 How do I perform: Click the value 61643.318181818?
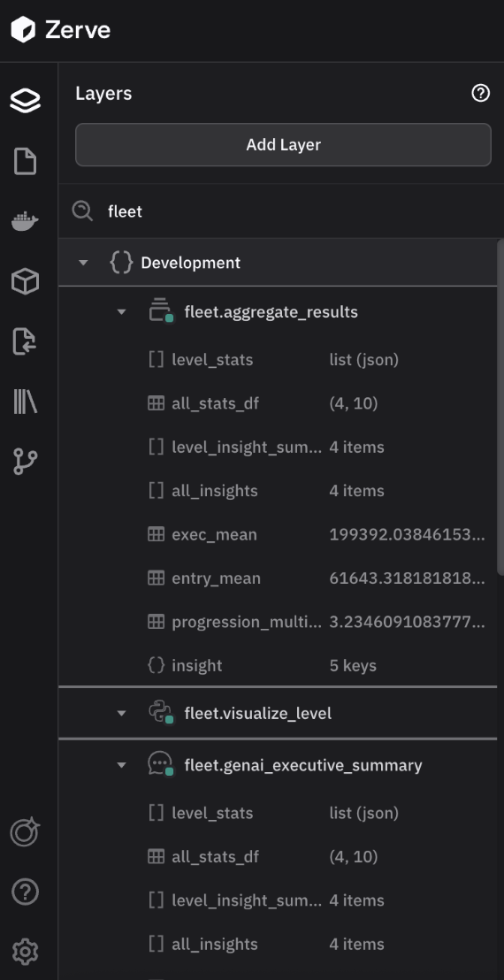tap(408, 578)
